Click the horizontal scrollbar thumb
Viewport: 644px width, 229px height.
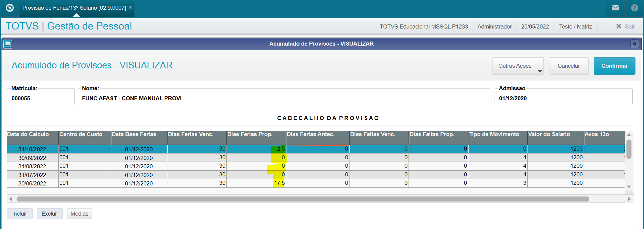coord(303,199)
